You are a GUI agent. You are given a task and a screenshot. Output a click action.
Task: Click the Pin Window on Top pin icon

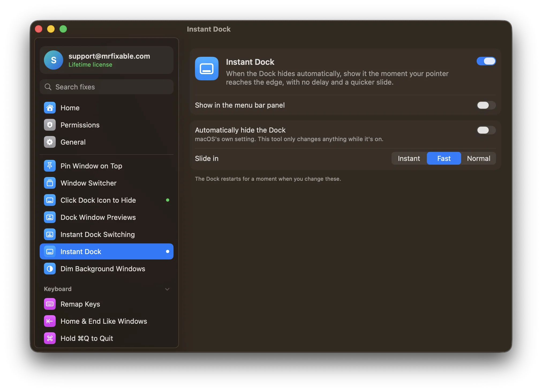pyautogui.click(x=50, y=166)
